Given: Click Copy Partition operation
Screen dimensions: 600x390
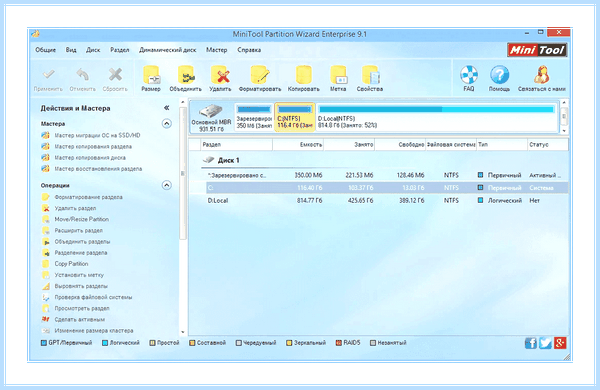Looking at the screenshot, I should [71, 264].
